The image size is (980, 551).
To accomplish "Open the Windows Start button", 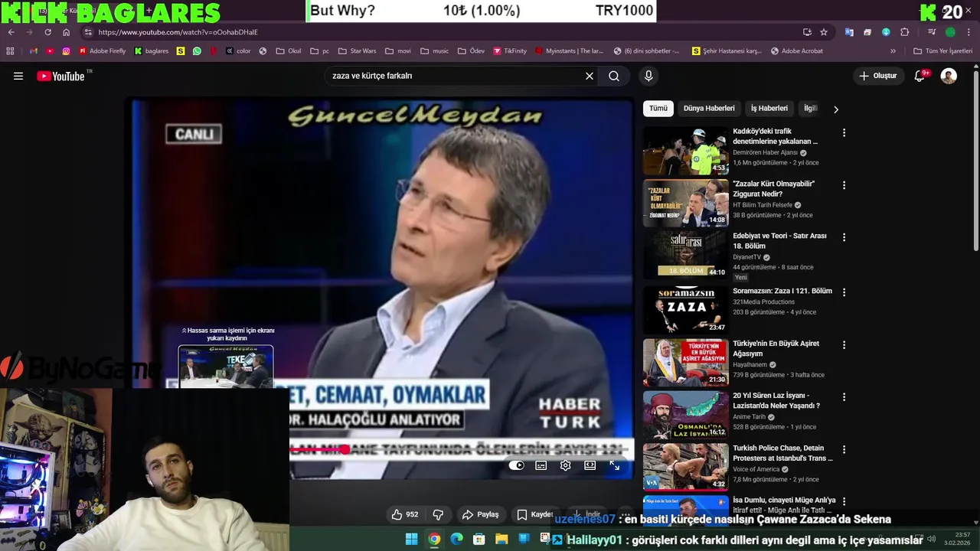I will pos(411,540).
